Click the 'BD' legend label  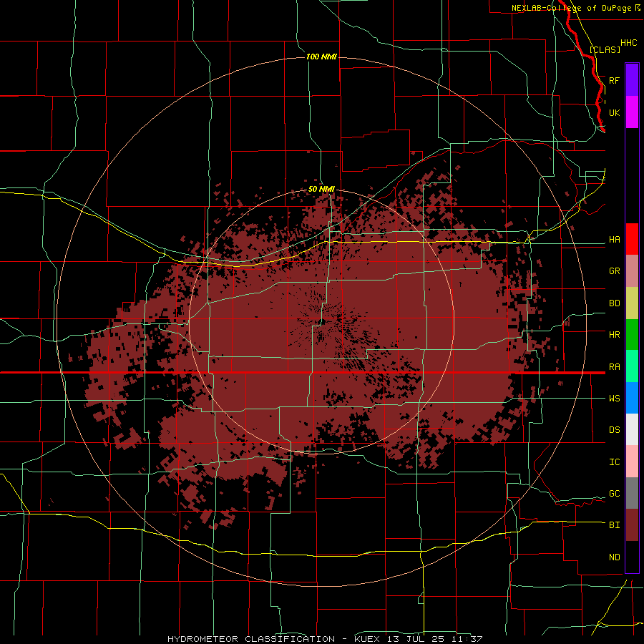pos(614,303)
